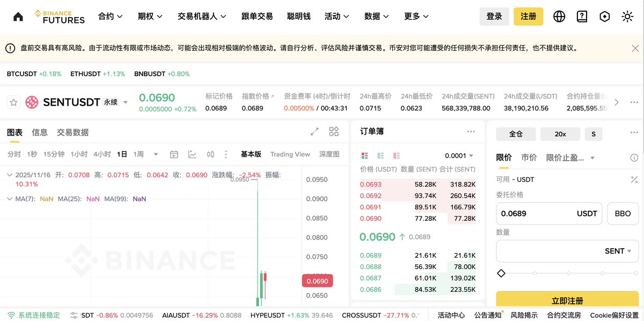Switch to the 交易数据 tab

72,132
